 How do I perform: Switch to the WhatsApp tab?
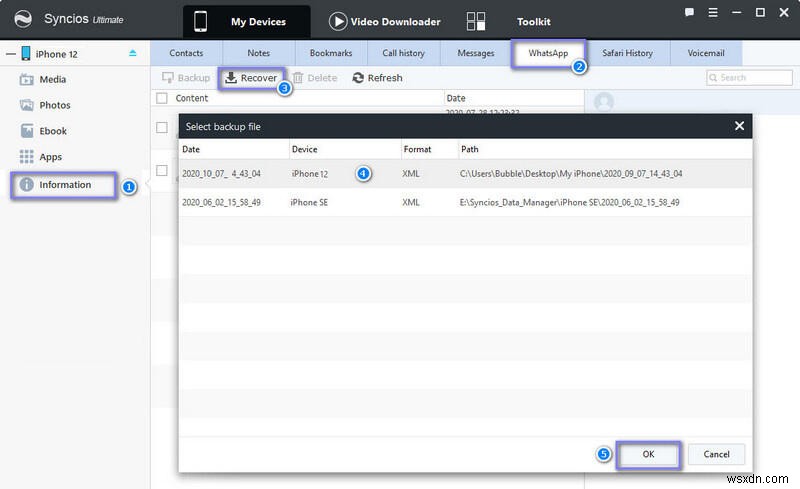548,53
